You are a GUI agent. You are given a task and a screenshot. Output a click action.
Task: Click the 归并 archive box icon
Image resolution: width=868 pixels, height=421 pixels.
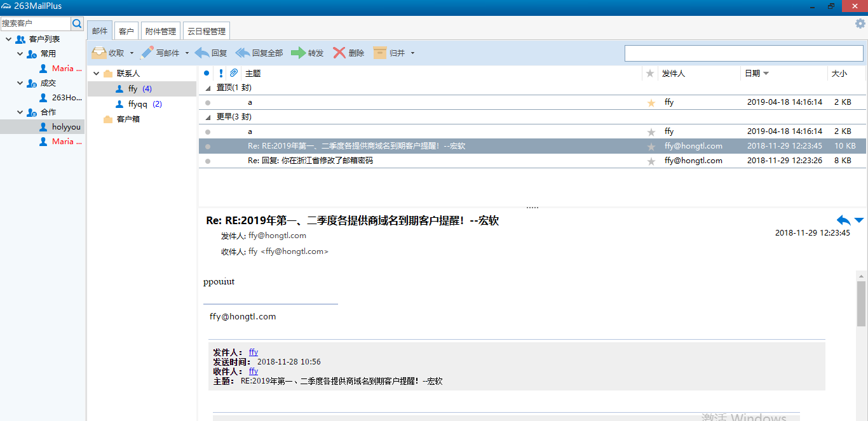[380, 53]
